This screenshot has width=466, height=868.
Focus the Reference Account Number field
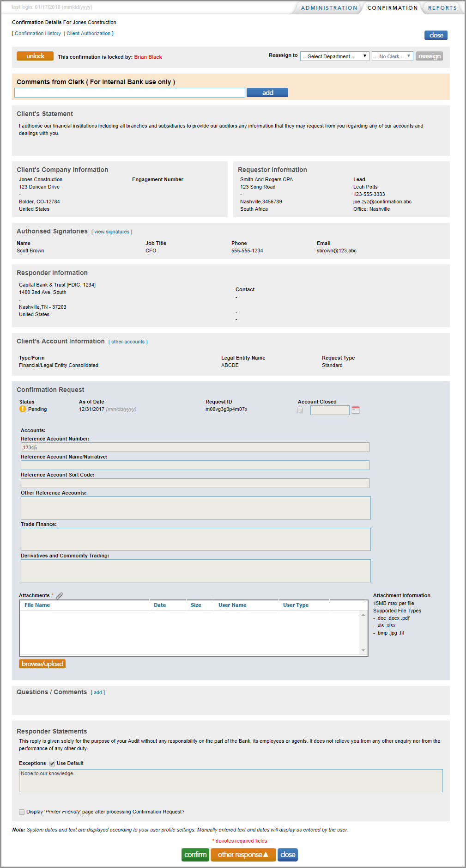pyautogui.click(x=195, y=447)
